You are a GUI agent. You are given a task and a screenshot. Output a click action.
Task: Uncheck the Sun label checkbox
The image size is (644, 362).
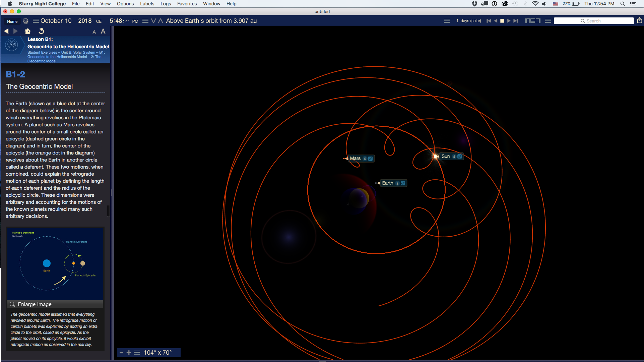[x=460, y=157]
